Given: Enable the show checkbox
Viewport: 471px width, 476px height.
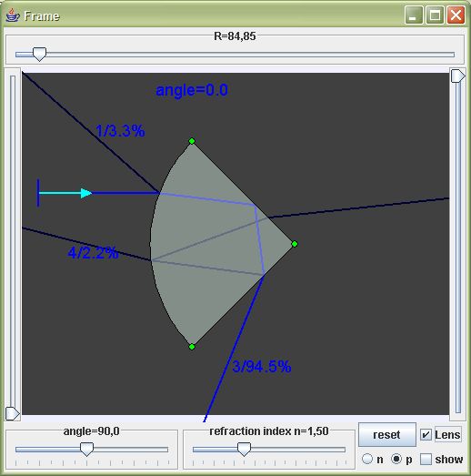Looking at the screenshot, I should click(426, 459).
